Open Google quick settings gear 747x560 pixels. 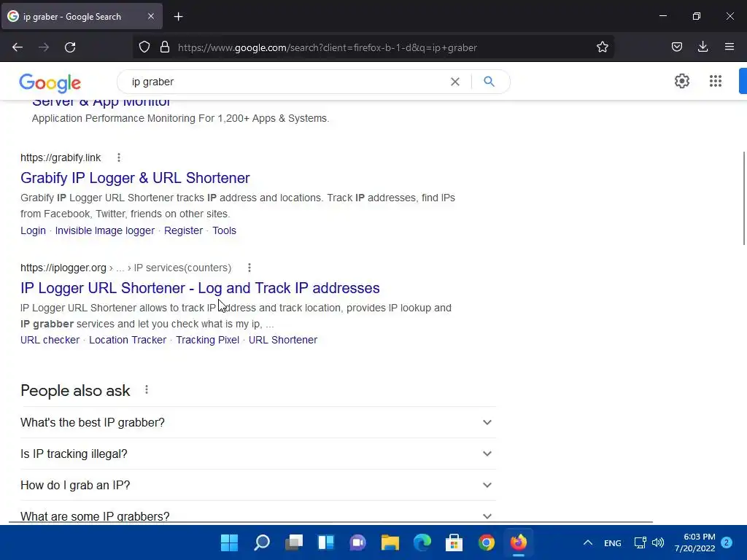click(682, 81)
